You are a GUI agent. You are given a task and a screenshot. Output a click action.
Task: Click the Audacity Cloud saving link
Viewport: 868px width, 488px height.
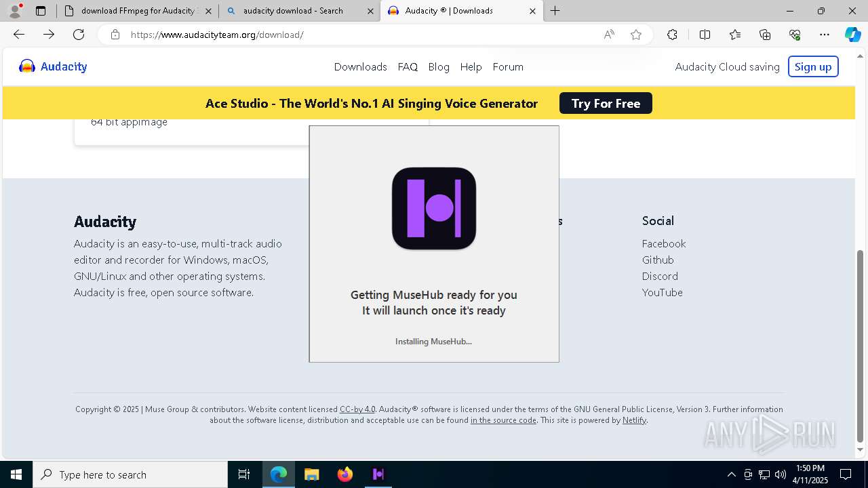728,66
